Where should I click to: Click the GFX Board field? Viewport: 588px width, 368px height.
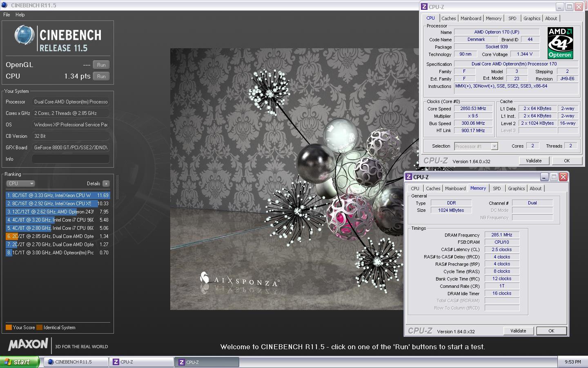[x=71, y=148]
